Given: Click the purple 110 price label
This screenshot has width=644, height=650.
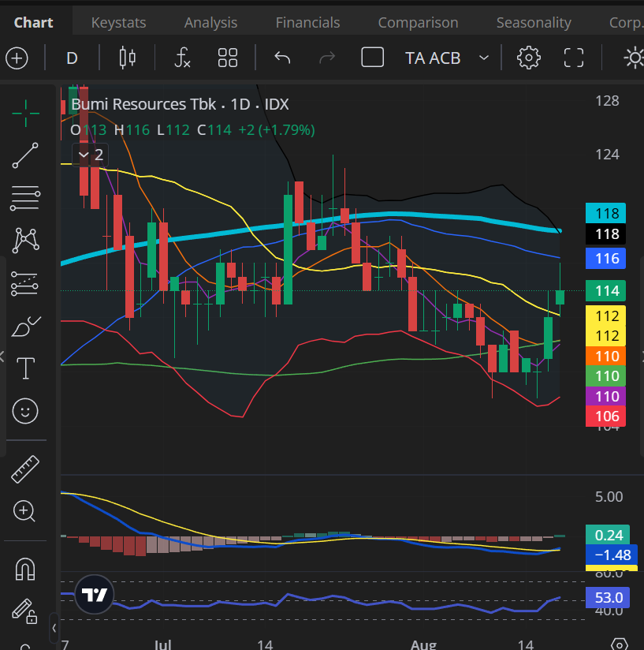Looking at the screenshot, I should pos(605,397).
